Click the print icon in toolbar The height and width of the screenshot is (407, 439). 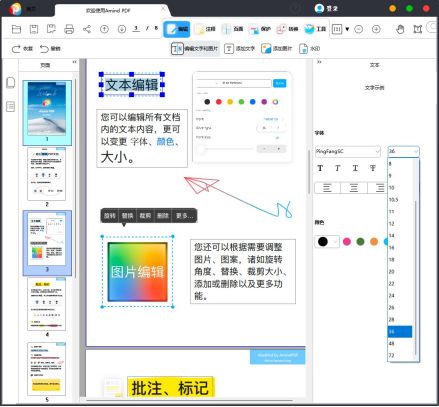coord(69,29)
